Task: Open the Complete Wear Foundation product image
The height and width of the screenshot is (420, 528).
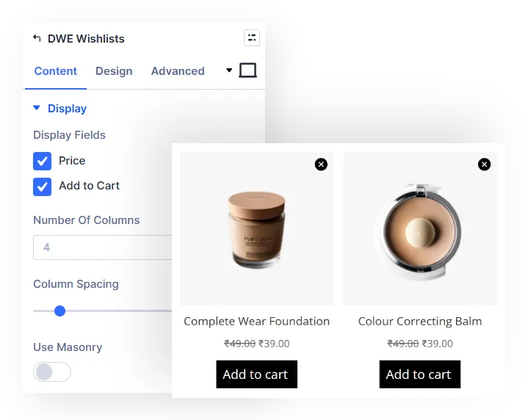Action: click(x=256, y=228)
